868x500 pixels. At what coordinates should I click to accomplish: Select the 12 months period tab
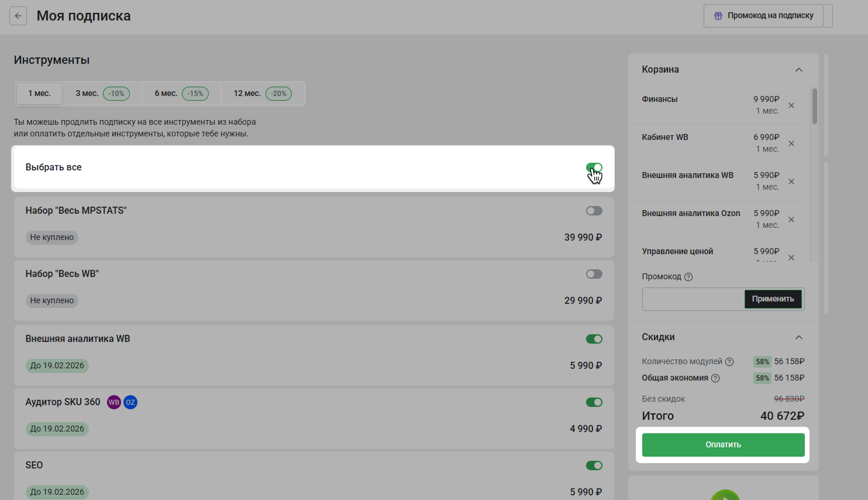point(263,94)
